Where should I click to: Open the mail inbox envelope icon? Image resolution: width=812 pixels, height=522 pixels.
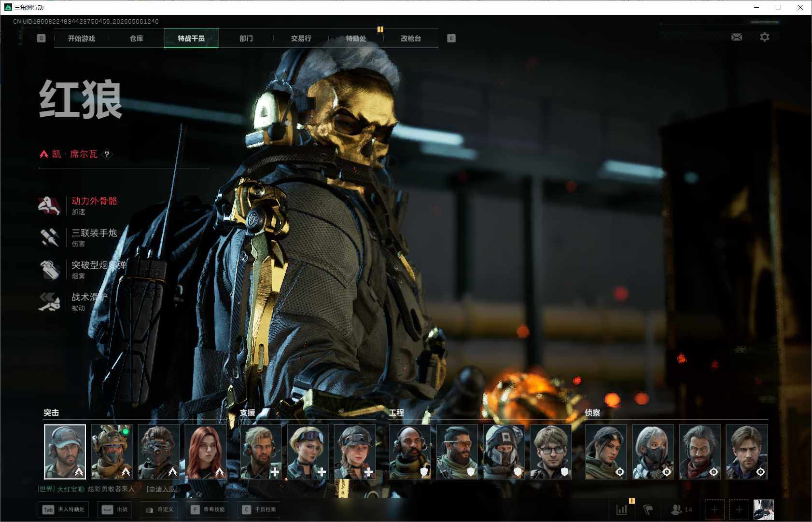[737, 37]
